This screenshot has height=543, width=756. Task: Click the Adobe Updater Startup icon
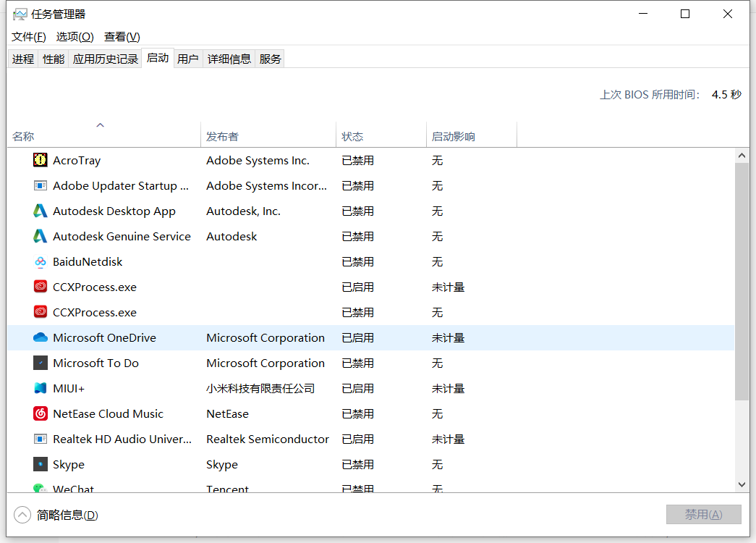40,185
